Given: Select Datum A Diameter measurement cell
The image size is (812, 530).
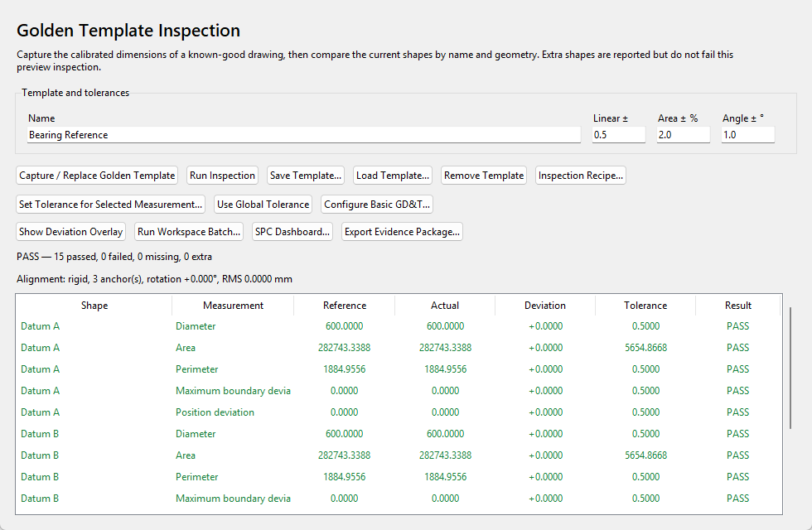Looking at the screenshot, I should coord(196,326).
